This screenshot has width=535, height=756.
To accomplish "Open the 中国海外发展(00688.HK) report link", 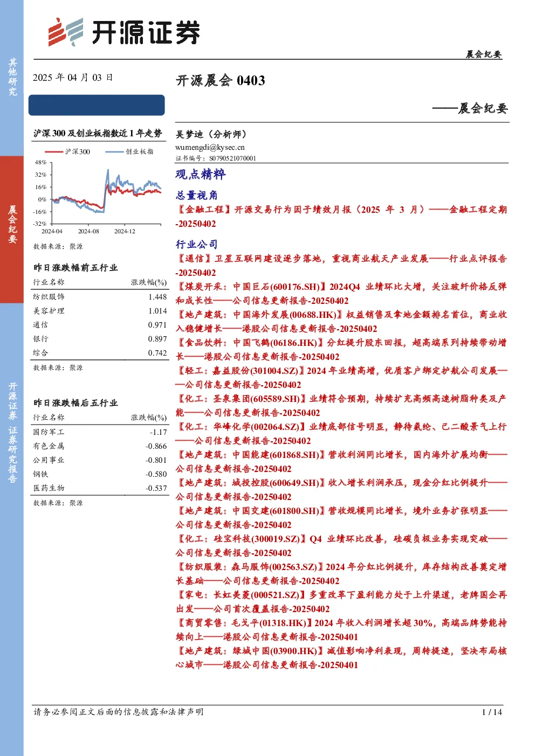I will coord(341,322).
